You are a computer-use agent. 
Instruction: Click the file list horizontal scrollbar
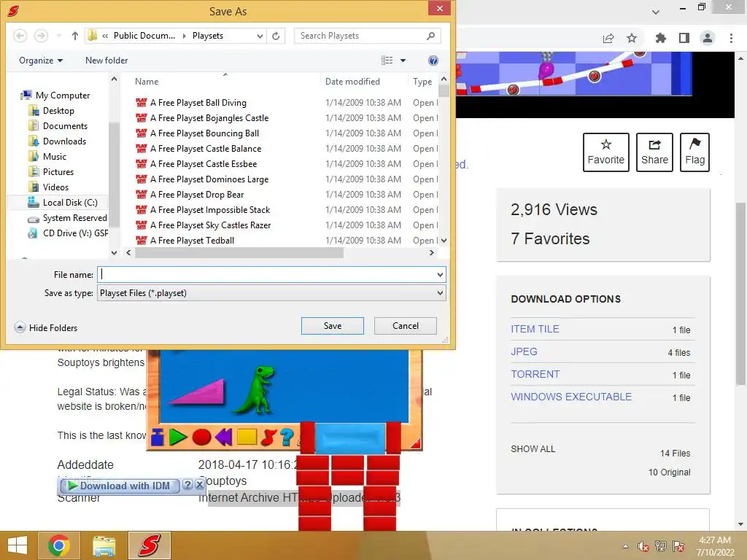[x=239, y=253]
